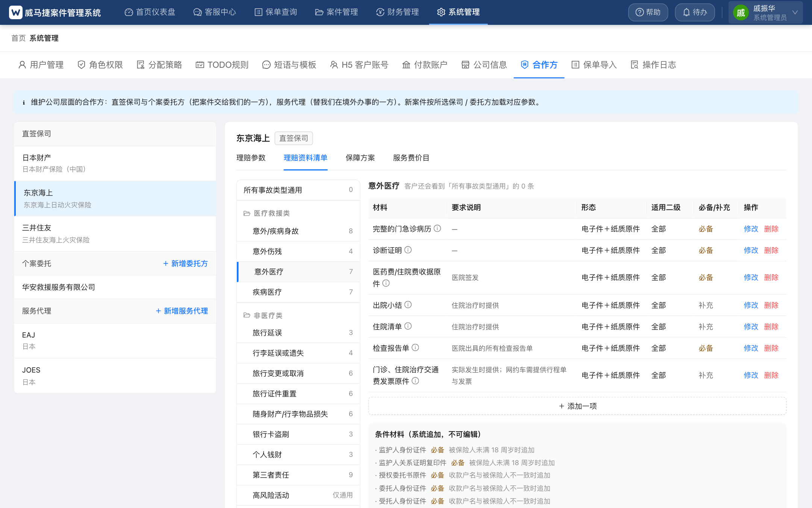Click 新增委托方 link
The image size is (812, 508).
click(185, 263)
